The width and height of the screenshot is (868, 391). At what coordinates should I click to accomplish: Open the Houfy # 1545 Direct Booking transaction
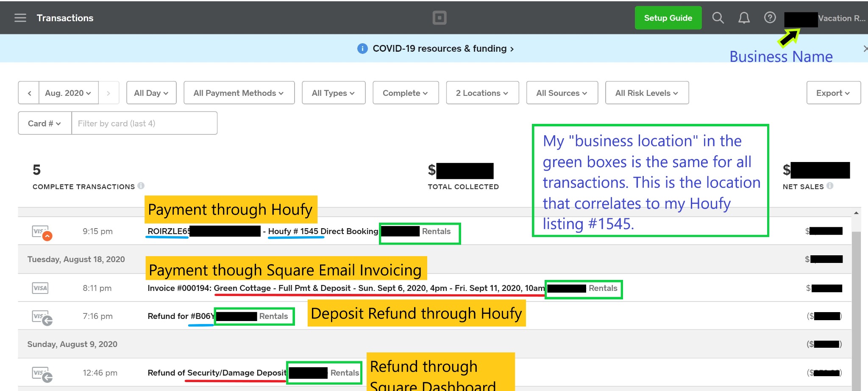point(434,231)
